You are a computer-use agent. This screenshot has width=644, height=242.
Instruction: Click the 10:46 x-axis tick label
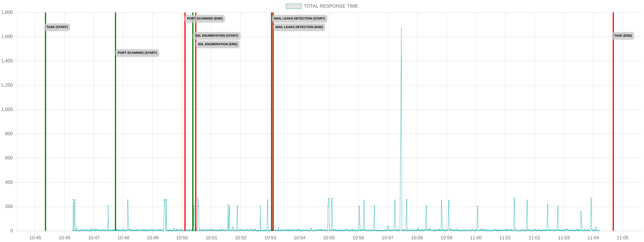click(x=65, y=238)
